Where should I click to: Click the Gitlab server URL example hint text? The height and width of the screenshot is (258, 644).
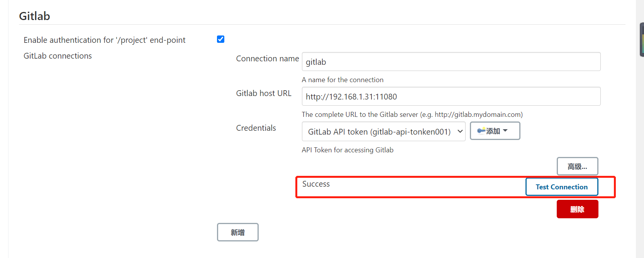coord(412,115)
